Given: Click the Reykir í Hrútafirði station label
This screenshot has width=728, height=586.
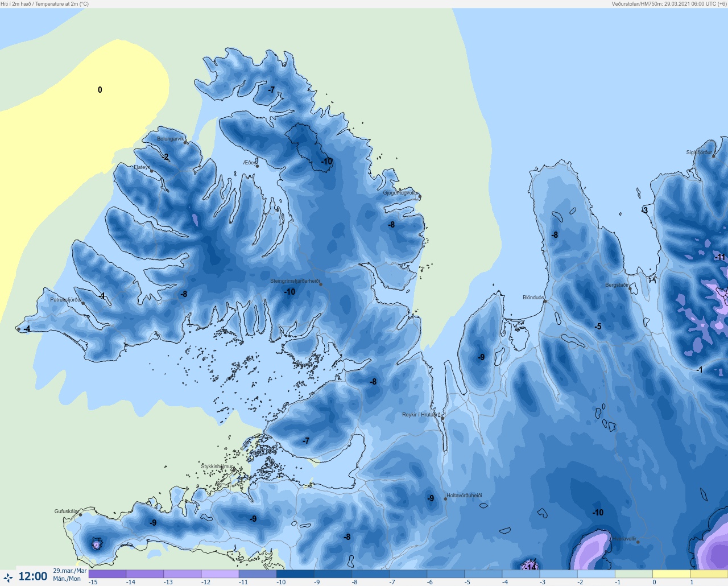Looking at the screenshot, I should coord(421,415).
